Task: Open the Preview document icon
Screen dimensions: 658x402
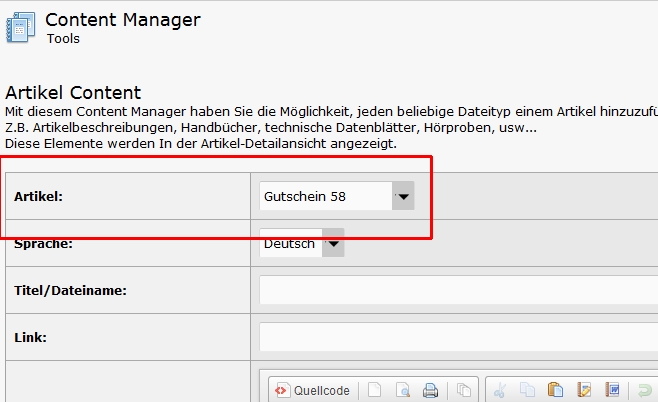Action: coord(402,390)
